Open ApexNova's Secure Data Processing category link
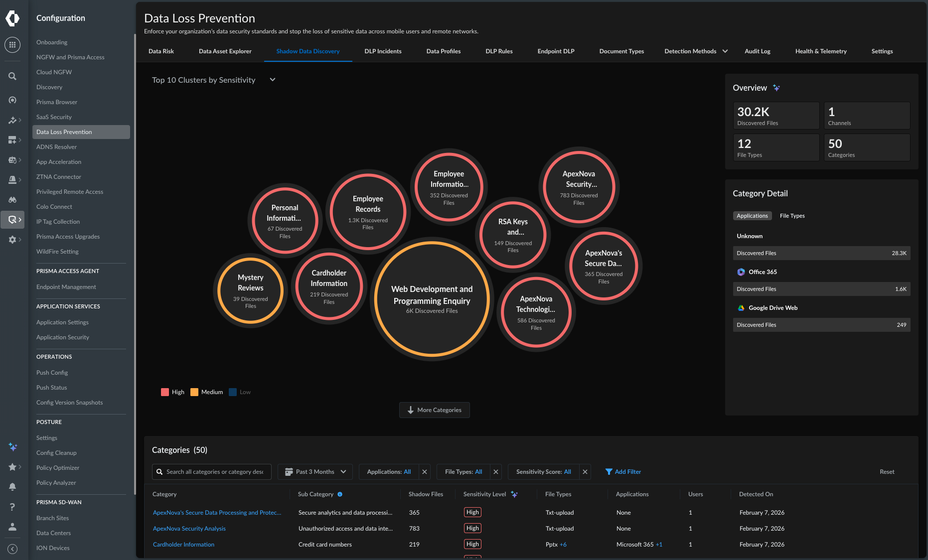928x560 pixels. pyautogui.click(x=217, y=513)
